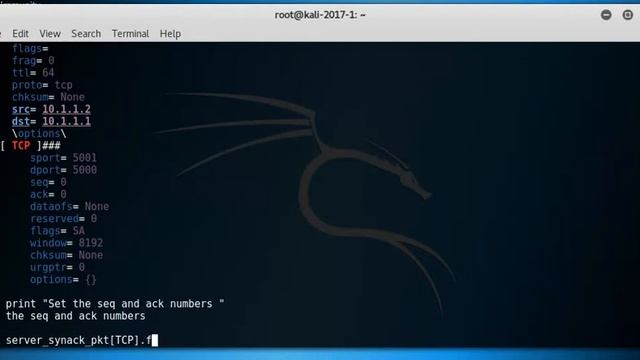
Task: Click the options= {} line
Action: pos(63,280)
